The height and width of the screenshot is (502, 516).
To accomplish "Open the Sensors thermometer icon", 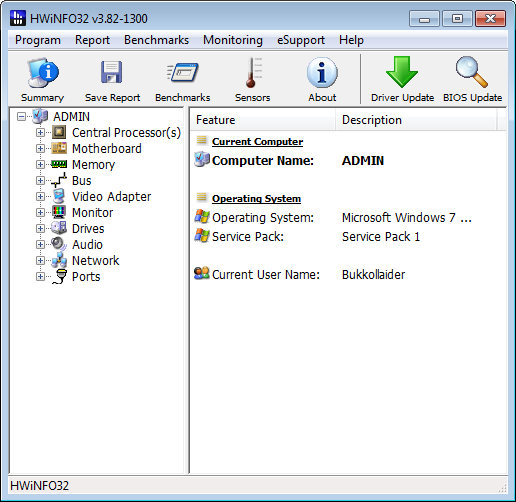I will [252, 80].
